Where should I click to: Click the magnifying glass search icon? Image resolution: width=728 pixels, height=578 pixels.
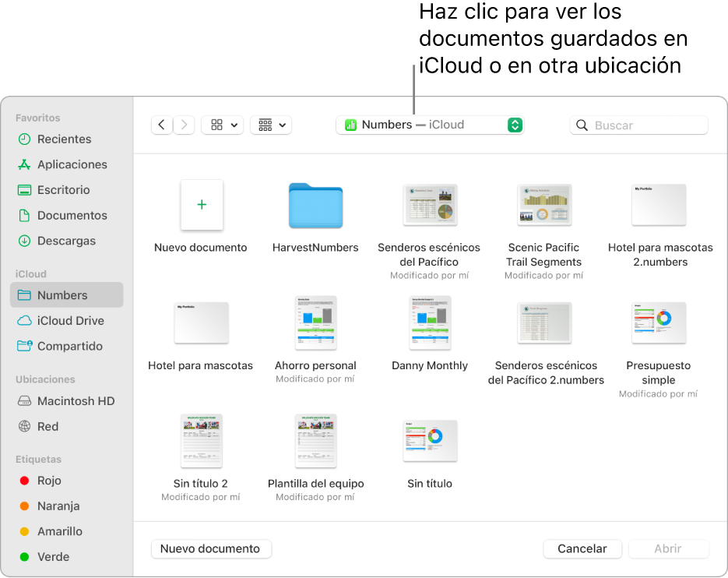[x=582, y=125]
